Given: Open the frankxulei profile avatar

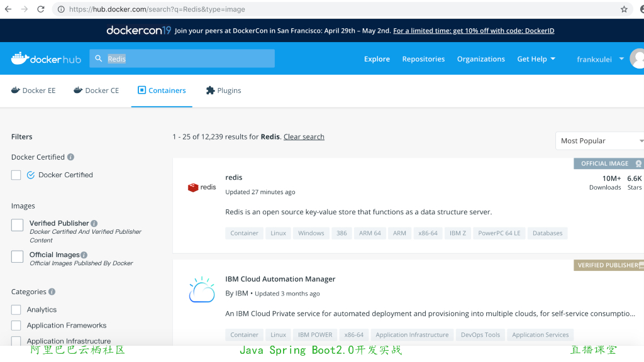Looking at the screenshot, I should tap(636, 58).
